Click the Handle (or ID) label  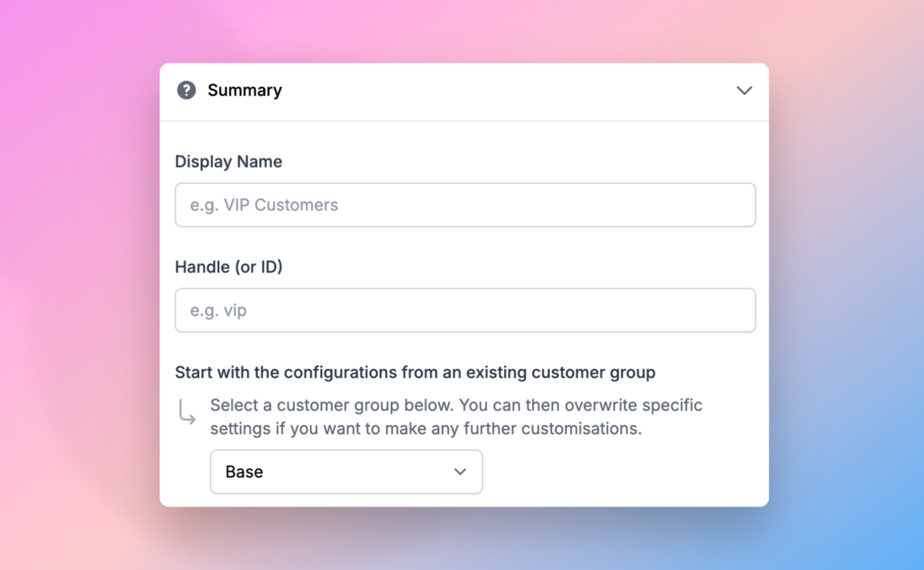(228, 267)
